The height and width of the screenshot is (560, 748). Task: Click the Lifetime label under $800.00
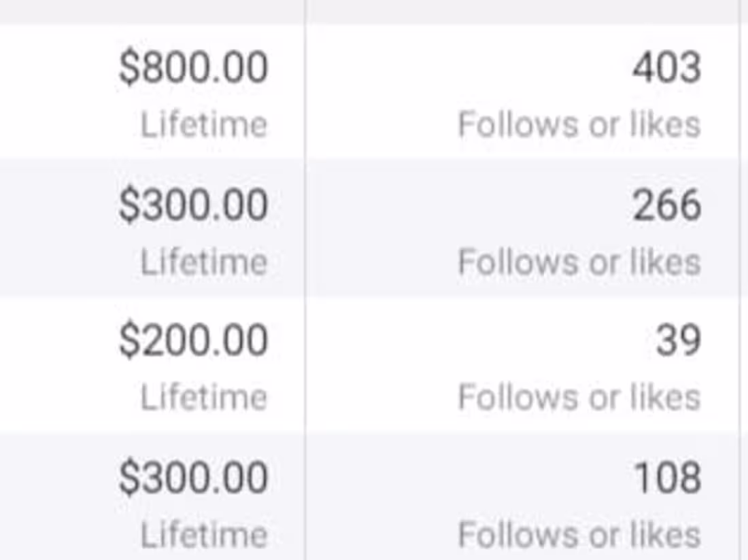[204, 125]
